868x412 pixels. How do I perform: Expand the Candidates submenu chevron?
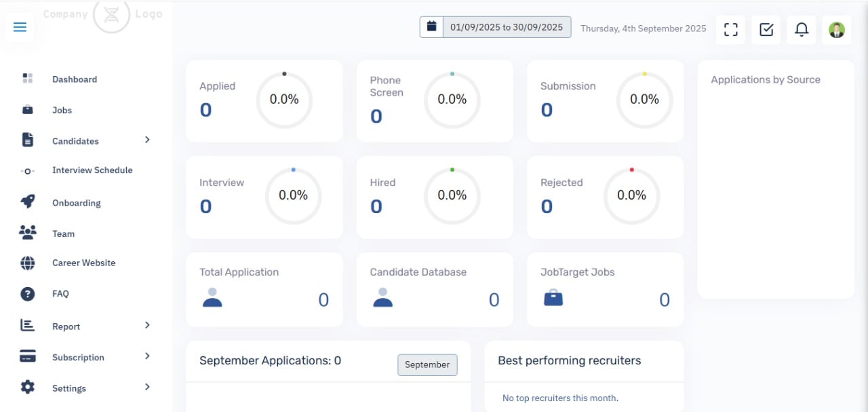click(x=147, y=140)
